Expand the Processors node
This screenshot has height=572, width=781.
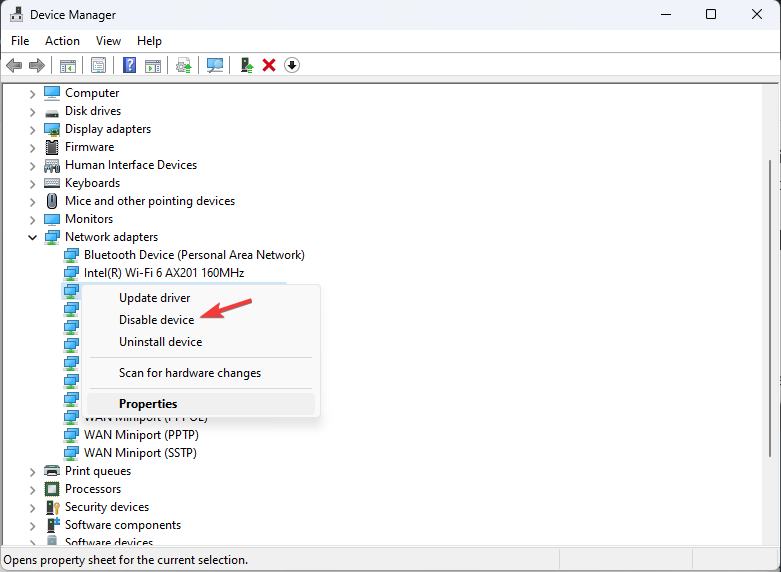[32, 489]
